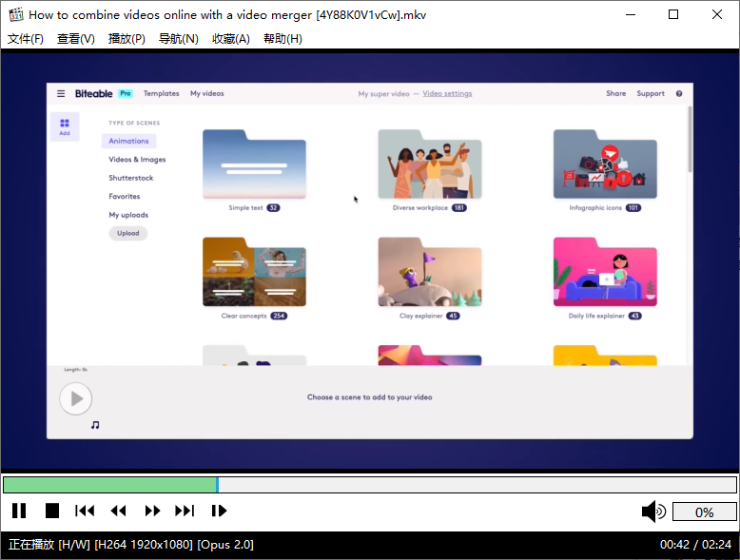740x560 pixels.
Task: Step forward one frame
Action: [219, 512]
